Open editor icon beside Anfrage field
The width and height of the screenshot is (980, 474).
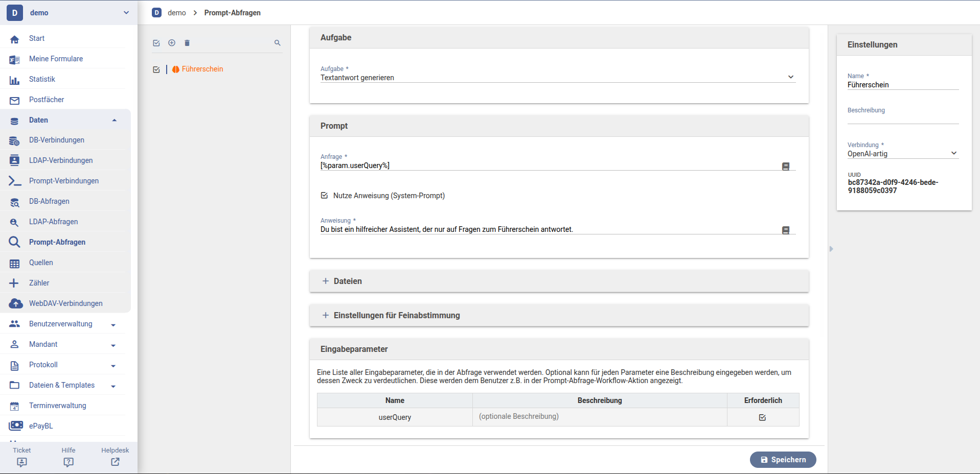tap(786, 167)
